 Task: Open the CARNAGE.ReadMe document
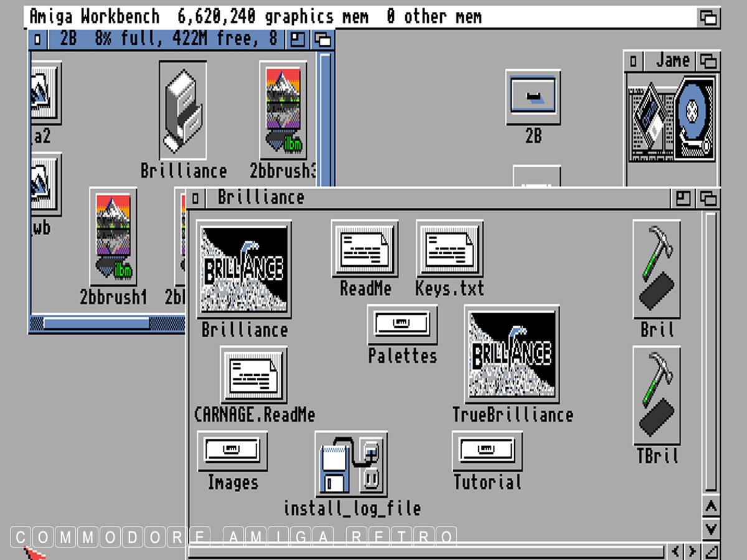click(x=253, y=375)
